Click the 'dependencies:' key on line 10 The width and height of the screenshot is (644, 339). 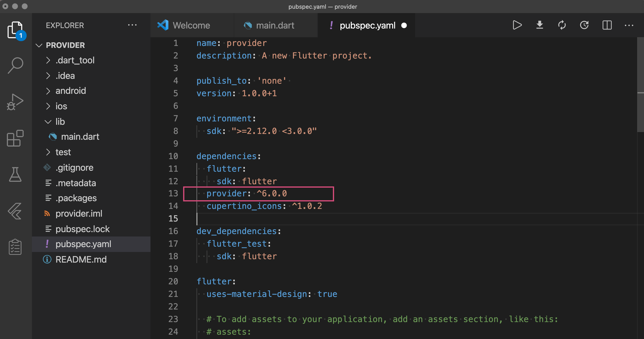229,156
